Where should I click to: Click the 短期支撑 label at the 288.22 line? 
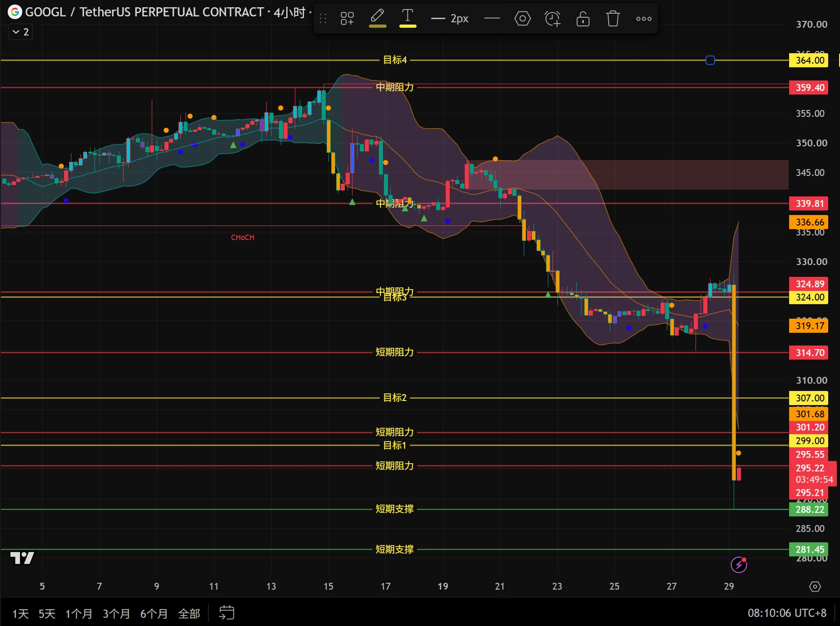click(395, 509)
